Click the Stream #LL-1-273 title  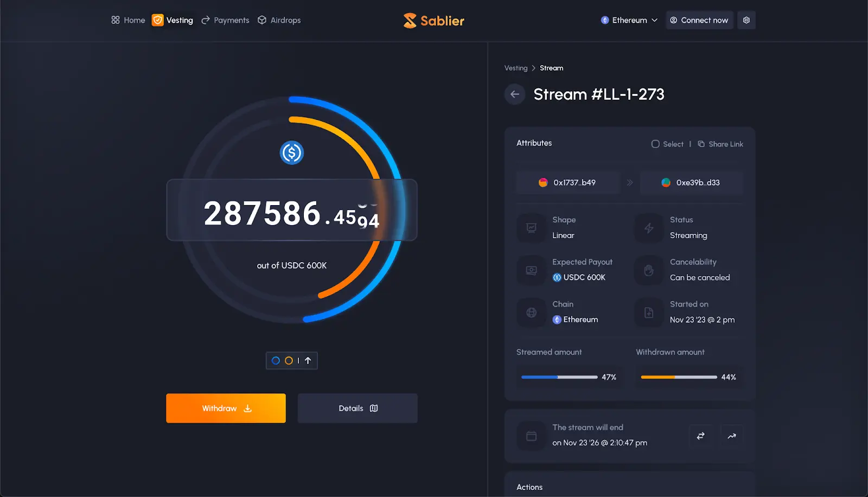pyautogui.click(x=599, y=94)
